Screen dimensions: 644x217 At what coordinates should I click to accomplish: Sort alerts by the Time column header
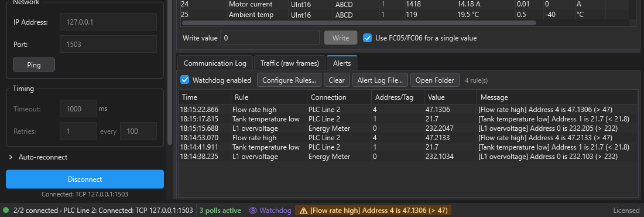204,97
